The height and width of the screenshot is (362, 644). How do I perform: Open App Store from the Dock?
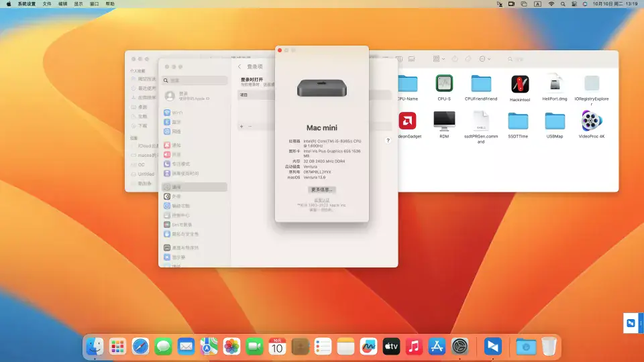[437, 347]
